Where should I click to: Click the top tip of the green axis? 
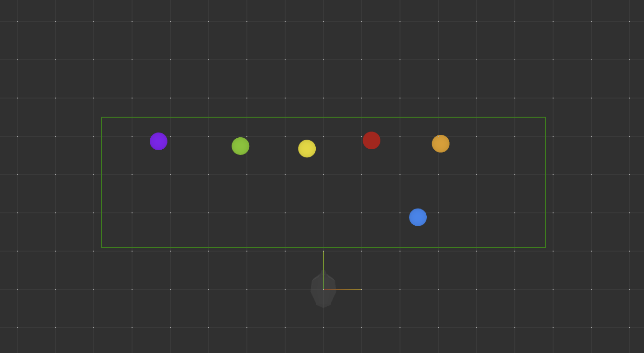323,252
